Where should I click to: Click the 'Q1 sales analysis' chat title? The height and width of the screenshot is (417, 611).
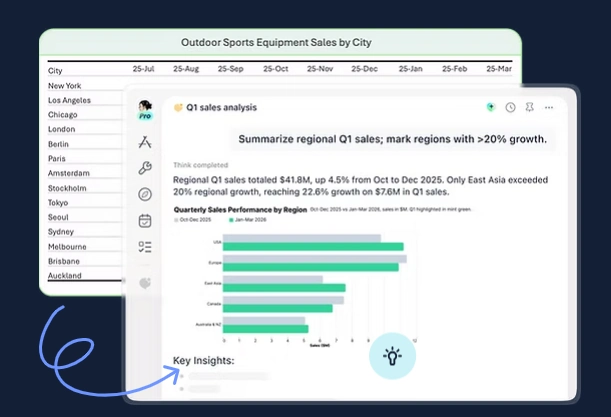221,108
